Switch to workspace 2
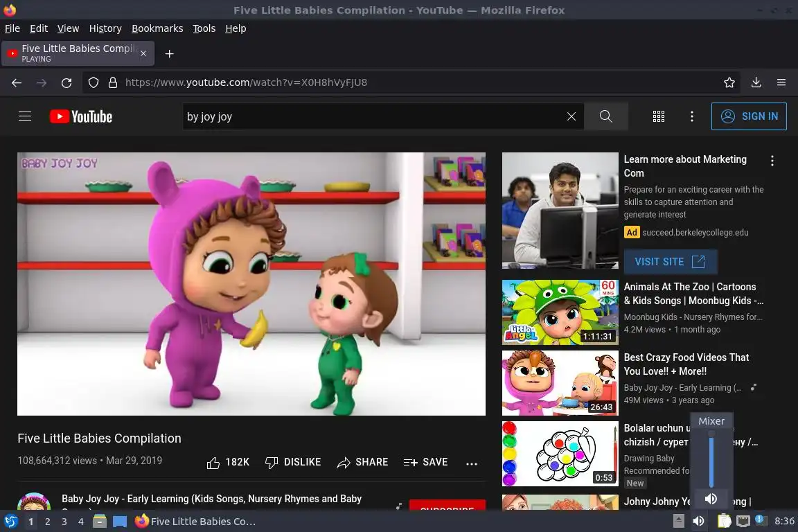Image resolution: width=798 pixels, height=532 pixels. point(47,522)
